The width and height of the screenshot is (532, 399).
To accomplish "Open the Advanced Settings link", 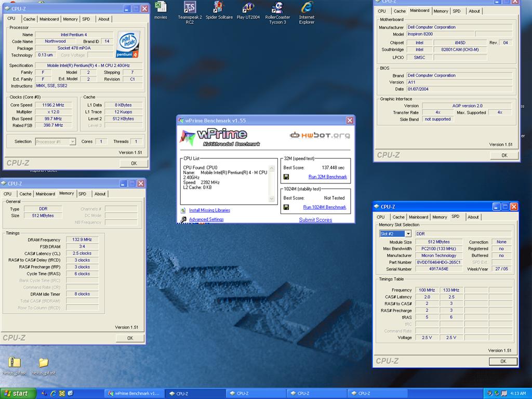I will point(206,220).
